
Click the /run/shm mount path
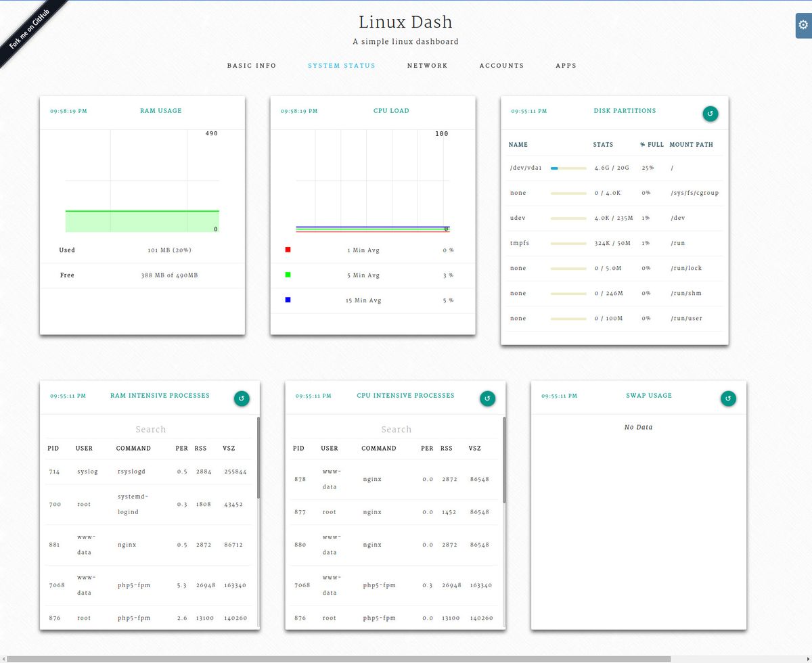[x=686, y=293]
